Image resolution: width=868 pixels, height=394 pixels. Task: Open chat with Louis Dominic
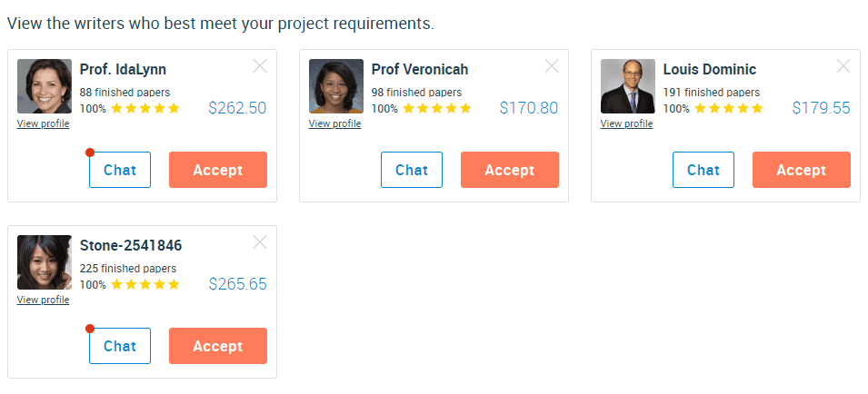click(x=703, y=170)
